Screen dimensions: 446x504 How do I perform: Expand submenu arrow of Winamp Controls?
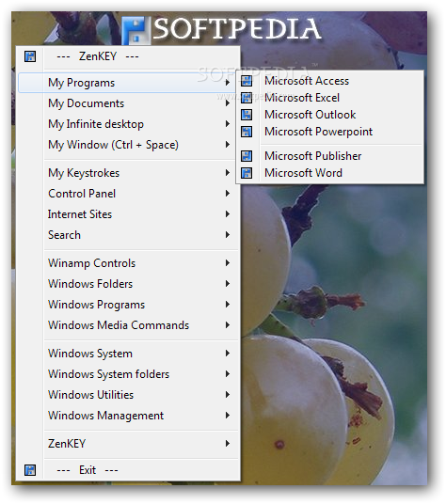tap(228, 263)
